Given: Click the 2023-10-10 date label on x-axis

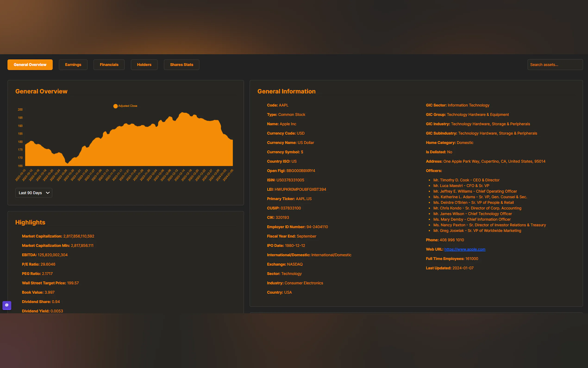Looking at the screenshot, I should (x=20, y=175).
